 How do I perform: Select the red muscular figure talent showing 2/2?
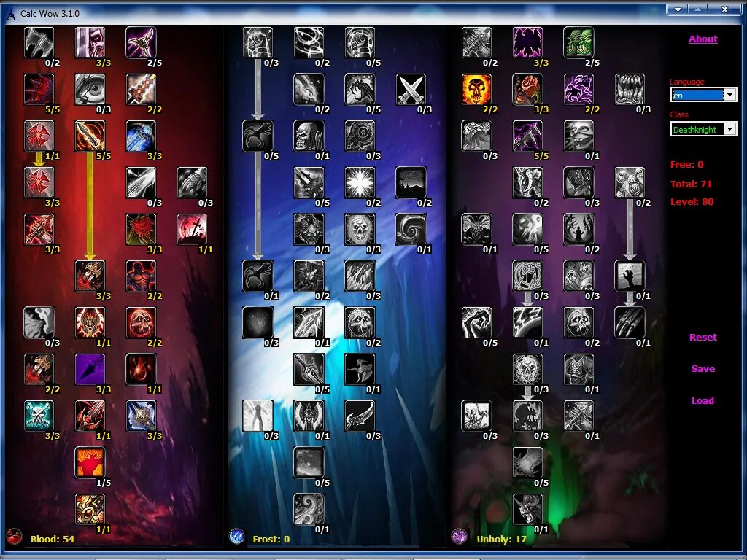pyautogui.click(x=141, y=276)
